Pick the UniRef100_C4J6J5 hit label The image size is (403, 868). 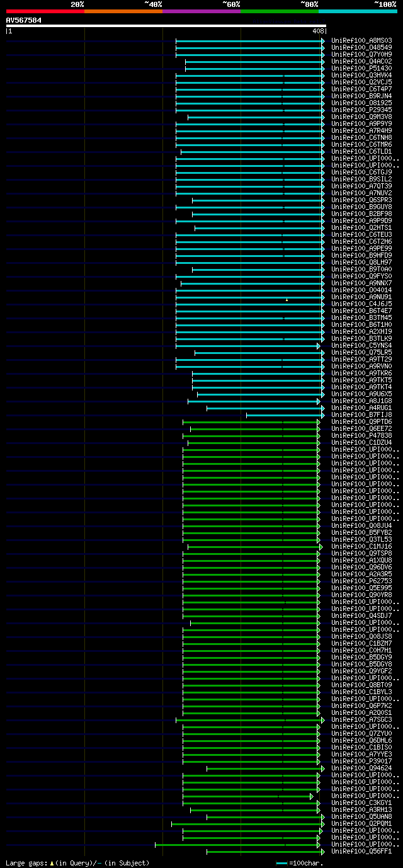point(361,304)
